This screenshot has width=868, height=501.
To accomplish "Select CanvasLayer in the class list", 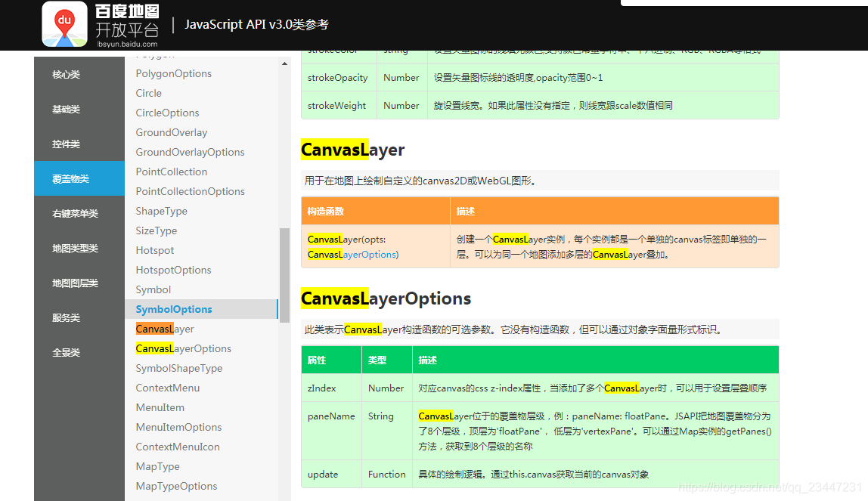I will point(165,329).
